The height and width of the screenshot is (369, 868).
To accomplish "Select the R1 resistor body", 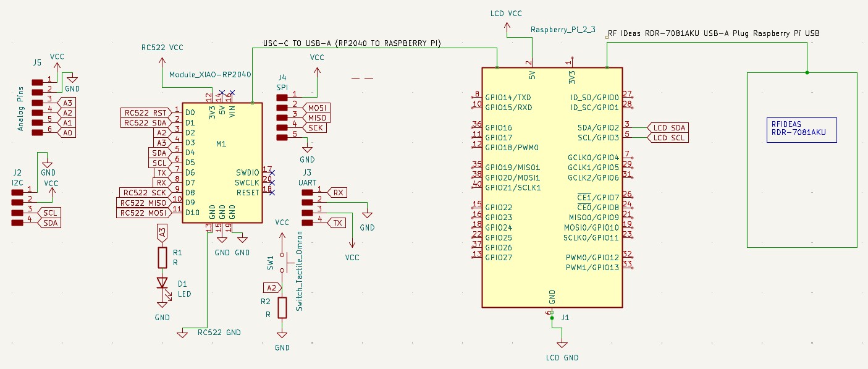I will click(x=162, y=257).
